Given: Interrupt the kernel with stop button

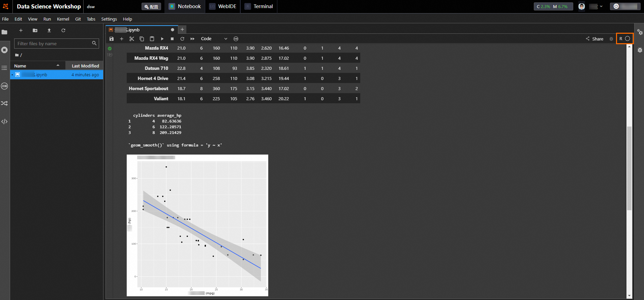Looking at the screenshot, I should (x=172, y=39).
